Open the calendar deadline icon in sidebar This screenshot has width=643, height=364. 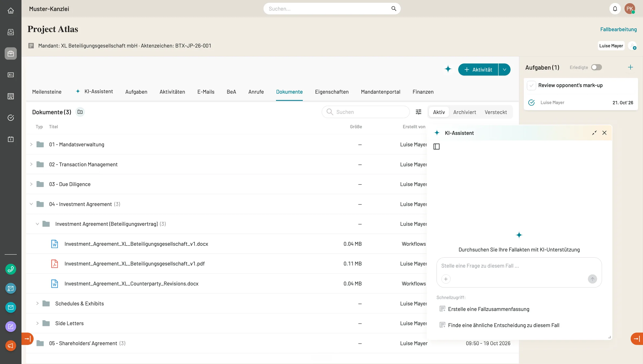pos(11,139)
